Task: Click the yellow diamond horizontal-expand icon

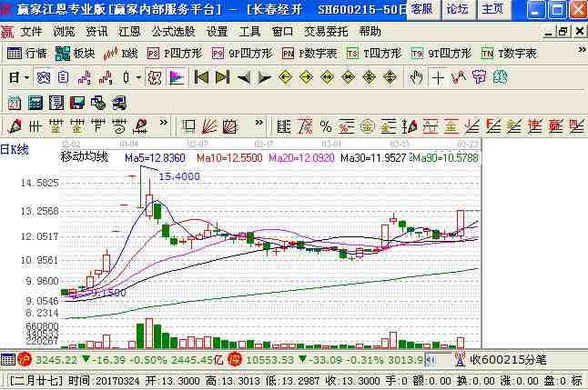Action: tap(328, 77)
